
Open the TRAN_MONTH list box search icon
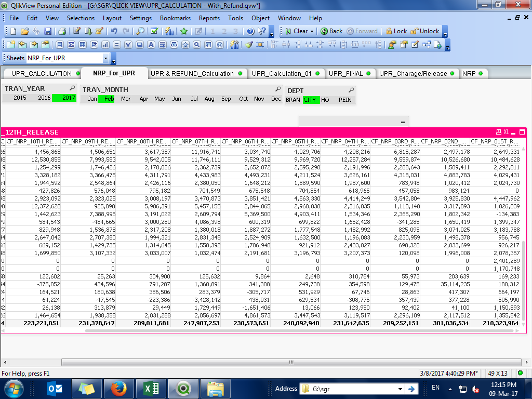[x=278, y=89]
